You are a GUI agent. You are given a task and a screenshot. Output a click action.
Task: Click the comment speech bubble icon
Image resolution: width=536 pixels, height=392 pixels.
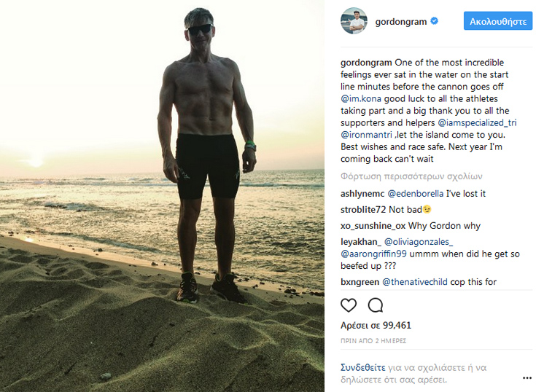(375, 305)
